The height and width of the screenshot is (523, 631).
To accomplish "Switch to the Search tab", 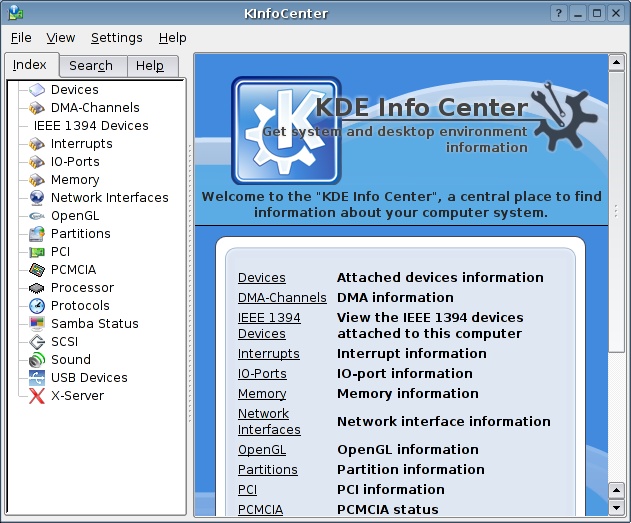I will coord(93,66).
